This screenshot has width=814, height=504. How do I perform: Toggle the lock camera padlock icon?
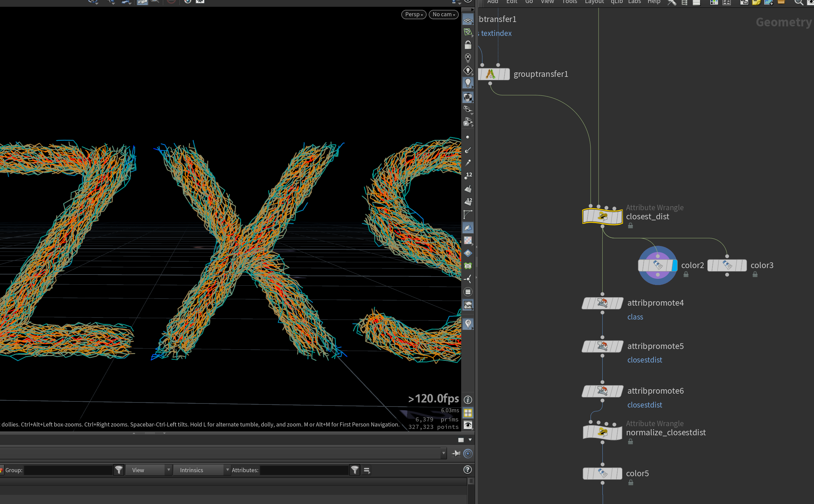(468, 45)
